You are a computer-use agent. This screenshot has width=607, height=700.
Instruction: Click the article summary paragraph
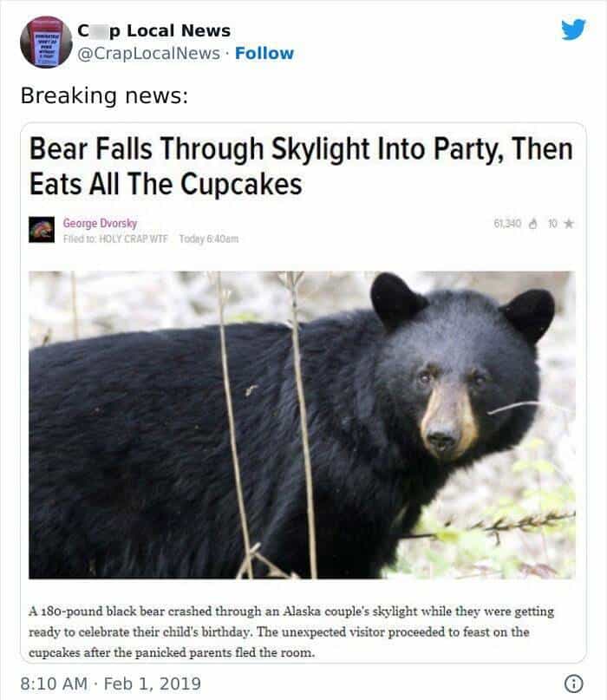(x=291, y=631)
